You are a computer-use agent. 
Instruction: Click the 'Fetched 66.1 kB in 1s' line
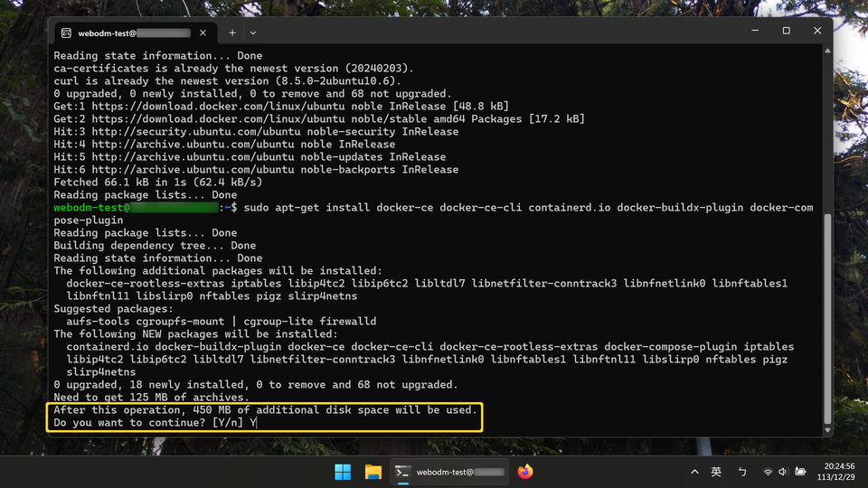coord(157,182)
